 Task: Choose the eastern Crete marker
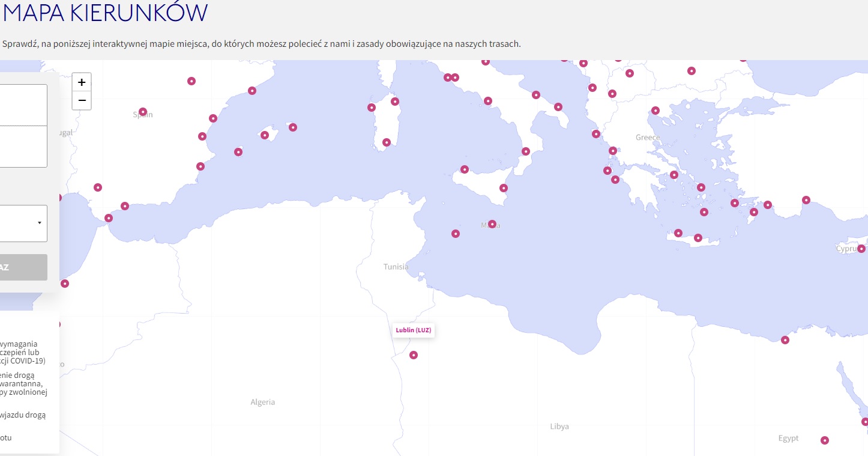[698, 238]
